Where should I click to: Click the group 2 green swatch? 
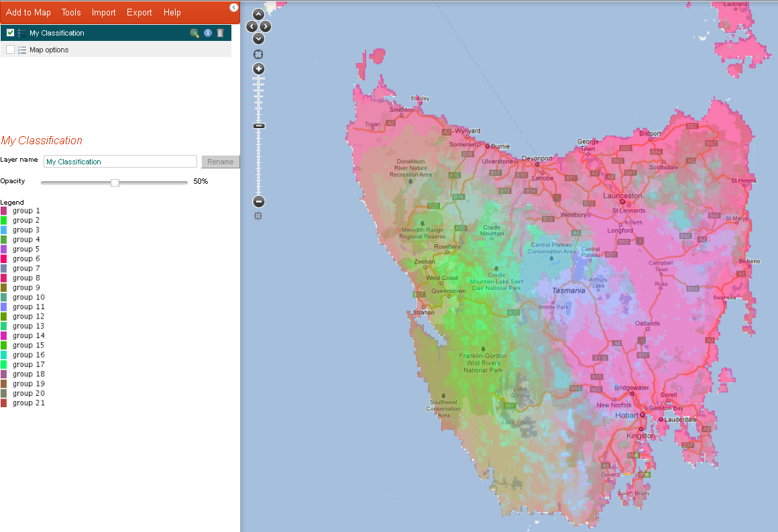(x=3, y=220)
